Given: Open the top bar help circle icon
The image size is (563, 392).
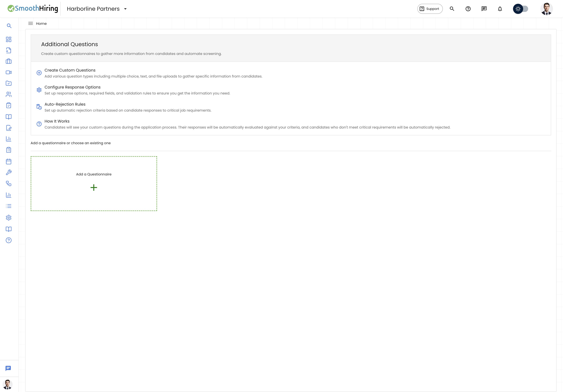Looking at the screenshot, I should pos(468,9).
